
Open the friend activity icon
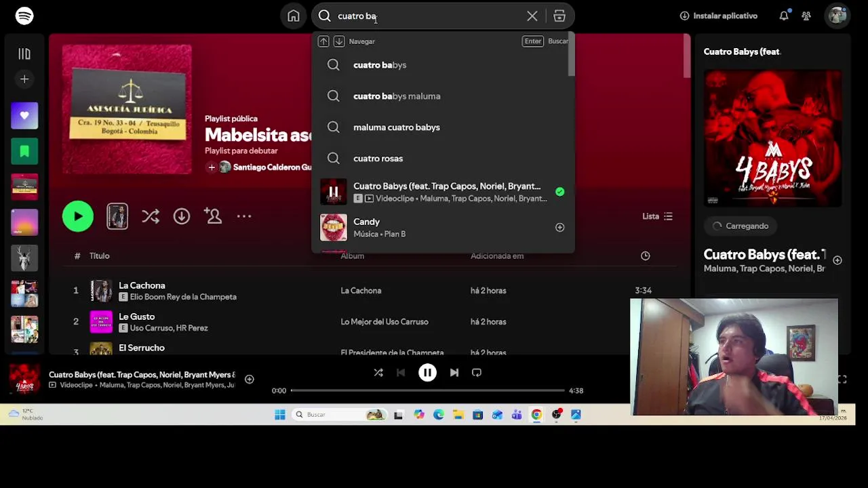click(x=806, y=16)
